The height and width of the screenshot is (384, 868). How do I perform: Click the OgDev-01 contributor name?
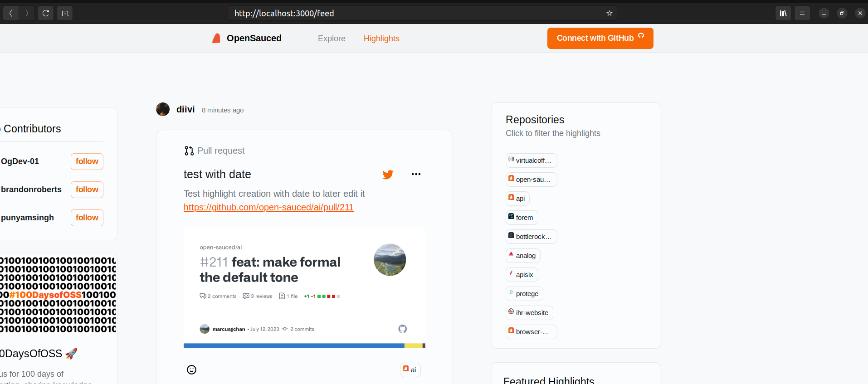(x=20, y=161)
